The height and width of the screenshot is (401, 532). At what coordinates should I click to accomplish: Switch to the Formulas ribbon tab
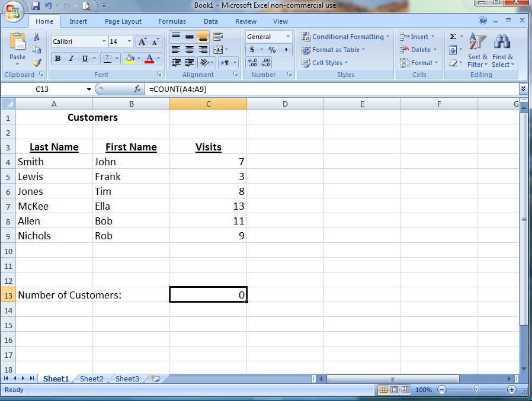(x=172, y=21)
